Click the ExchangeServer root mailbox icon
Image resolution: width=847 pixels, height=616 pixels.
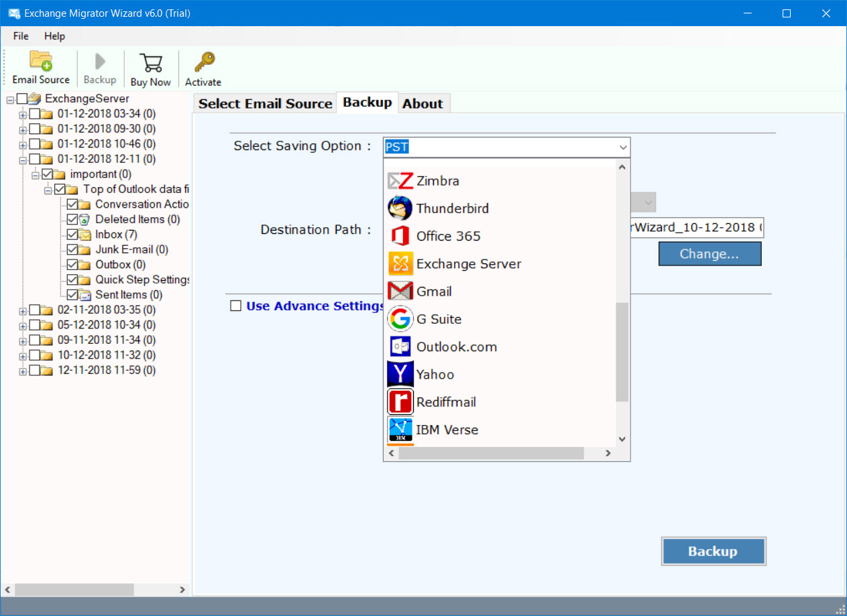pos(35,99)
